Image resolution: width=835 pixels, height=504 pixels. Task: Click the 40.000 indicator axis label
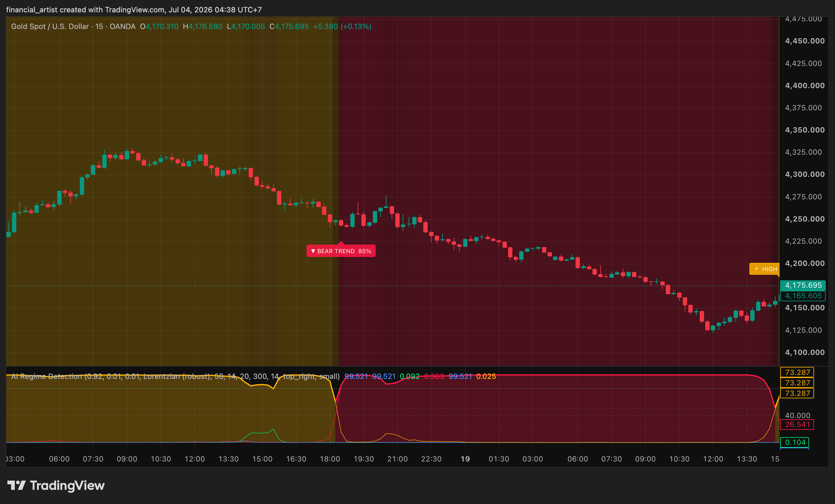point(798,415)
